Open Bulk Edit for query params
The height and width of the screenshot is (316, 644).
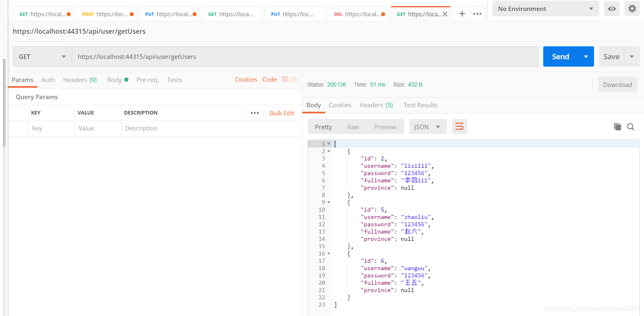click(282, 113)
